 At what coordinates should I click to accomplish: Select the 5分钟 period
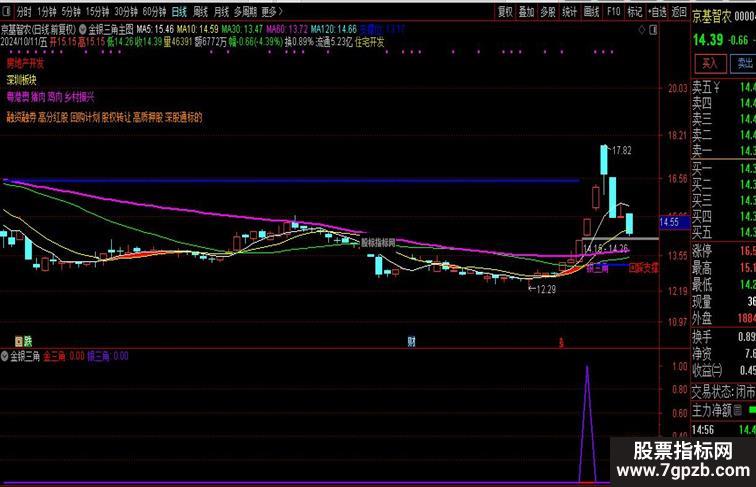point(71,11)
